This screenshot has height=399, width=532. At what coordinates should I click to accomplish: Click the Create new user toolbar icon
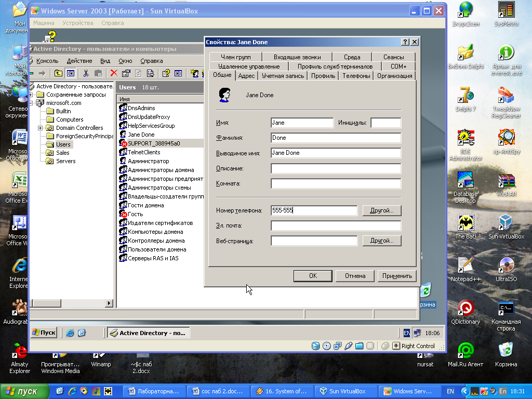coord(194,73)
